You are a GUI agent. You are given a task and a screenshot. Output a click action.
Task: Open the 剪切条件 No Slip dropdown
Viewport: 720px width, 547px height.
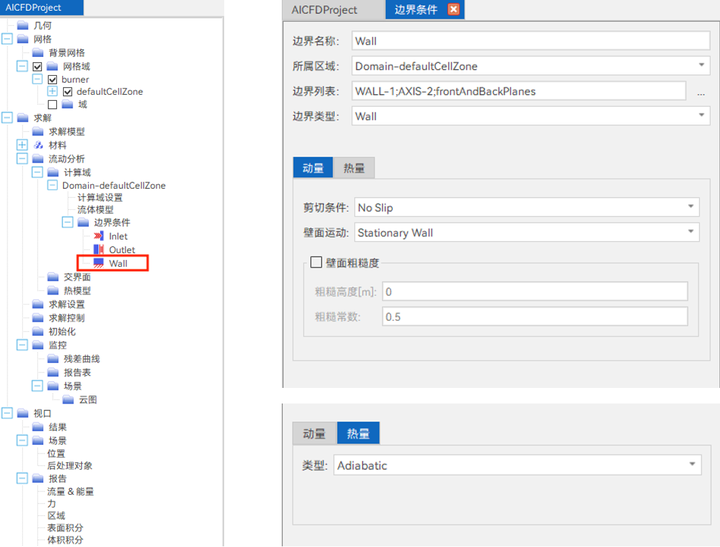pos(527,208)
